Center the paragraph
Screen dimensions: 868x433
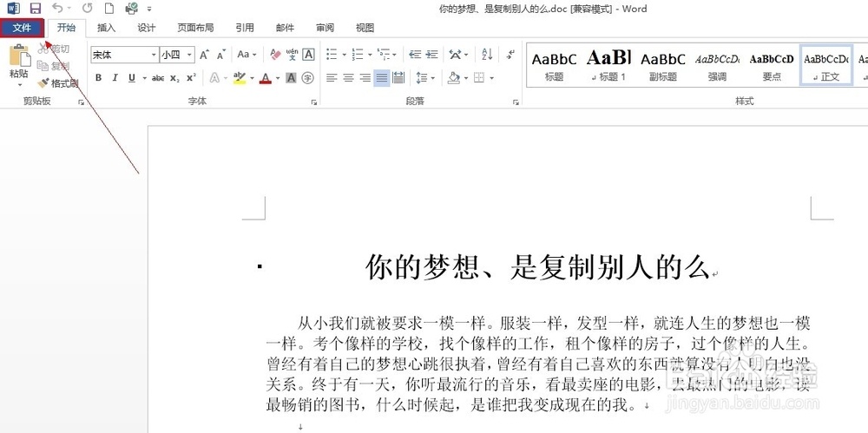[348, 78]
